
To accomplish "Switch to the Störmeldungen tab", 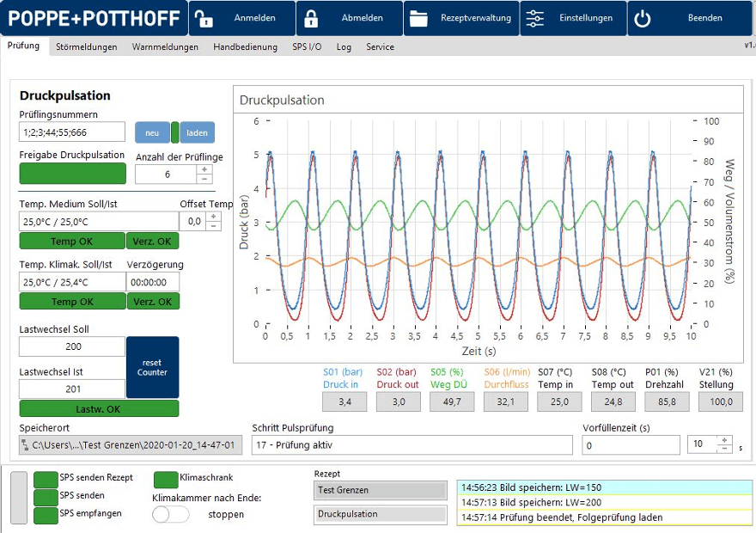I will [x=86, y=47].
